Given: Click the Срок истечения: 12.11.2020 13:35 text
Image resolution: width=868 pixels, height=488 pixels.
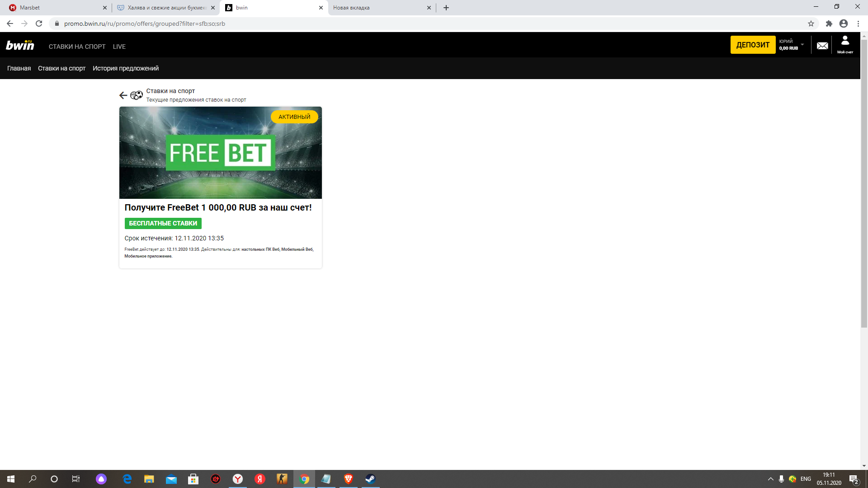Looking at the screenshot, I should coord(174,238).
